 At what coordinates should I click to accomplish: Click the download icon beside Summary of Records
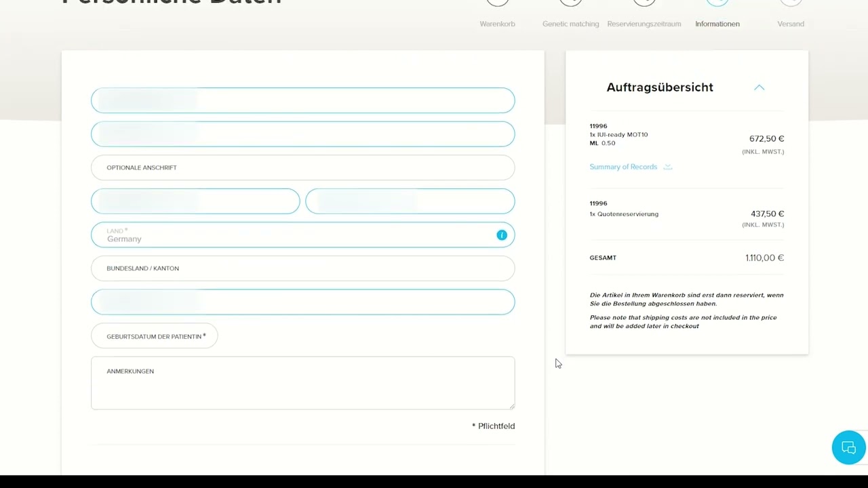(x=668, y=167)
